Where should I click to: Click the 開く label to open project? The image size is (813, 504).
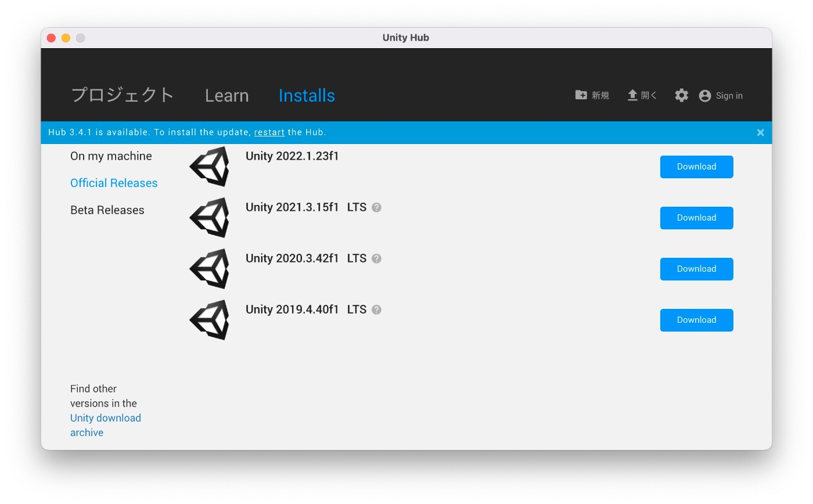[649, 96]
